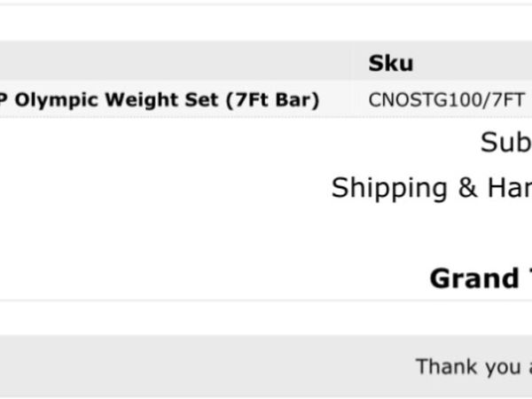This screenshot has width=532, height=399.
Task: Click the ampersand in Shipping & Handling
Action: click(x=467, y=188)
